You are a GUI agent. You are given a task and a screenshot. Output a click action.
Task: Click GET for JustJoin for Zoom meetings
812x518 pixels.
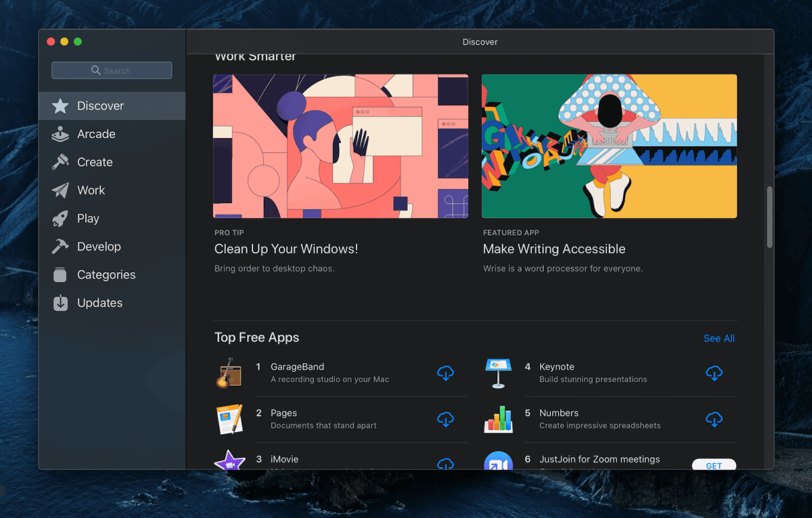click(714, 465)
